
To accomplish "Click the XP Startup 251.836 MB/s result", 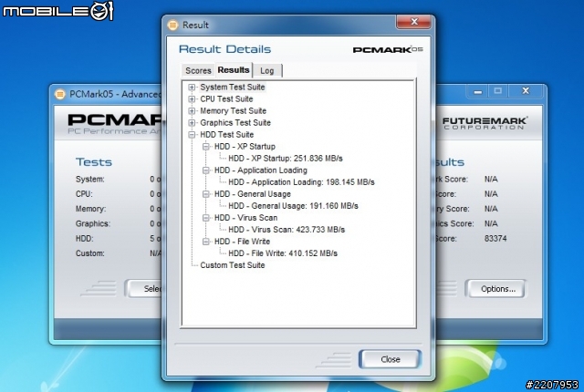I will click(286, 159).
